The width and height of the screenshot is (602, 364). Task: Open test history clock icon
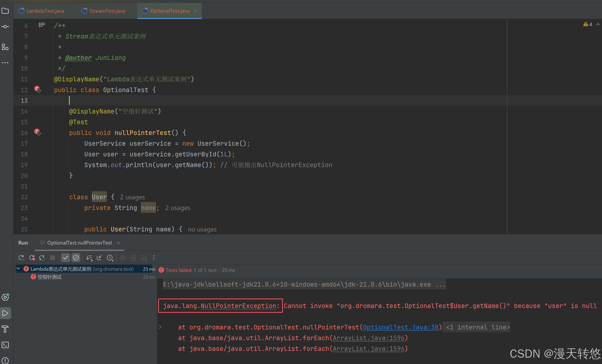tap(110, 258)
